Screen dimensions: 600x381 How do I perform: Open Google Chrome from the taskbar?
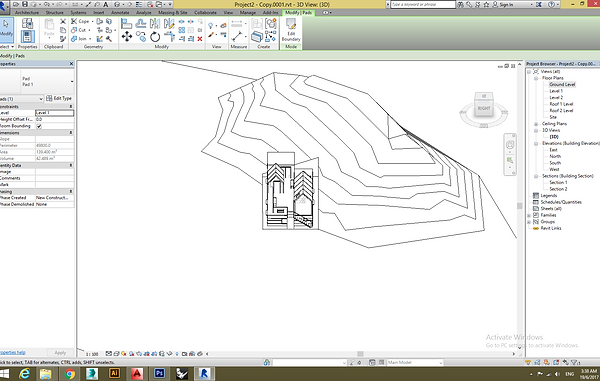pyautogui.click(x=69, y=373)
